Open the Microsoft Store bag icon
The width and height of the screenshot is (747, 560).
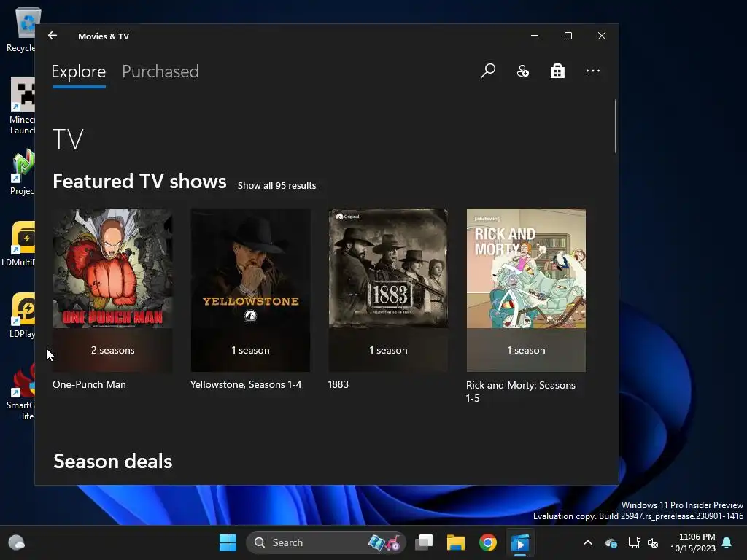557,71
